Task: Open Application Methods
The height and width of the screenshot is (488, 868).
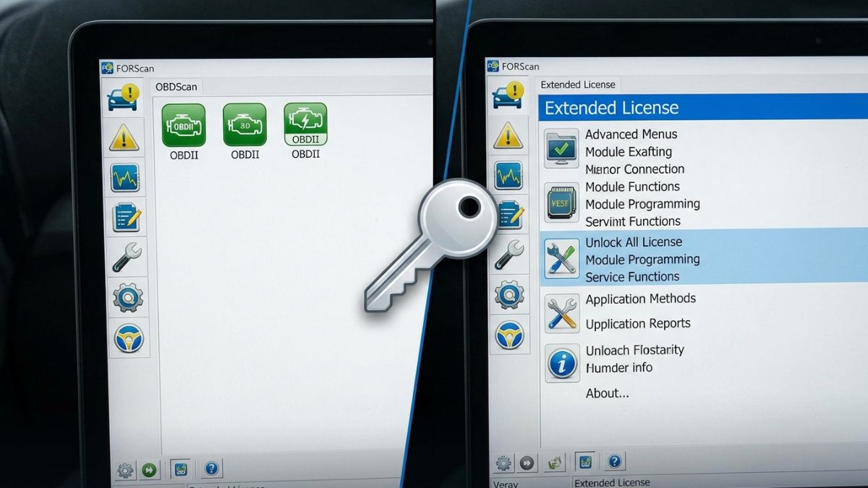Action: [x=640, y=299]
